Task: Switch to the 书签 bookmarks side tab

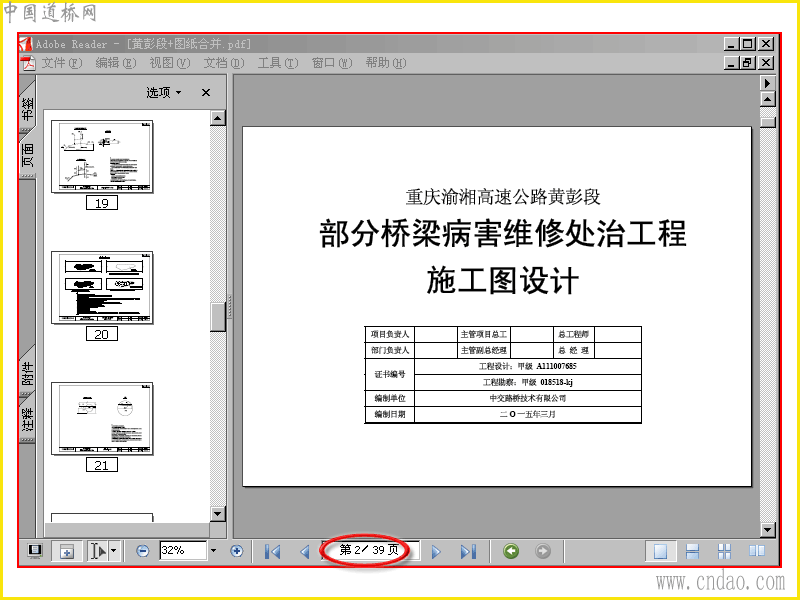Action: click(28, 107)
